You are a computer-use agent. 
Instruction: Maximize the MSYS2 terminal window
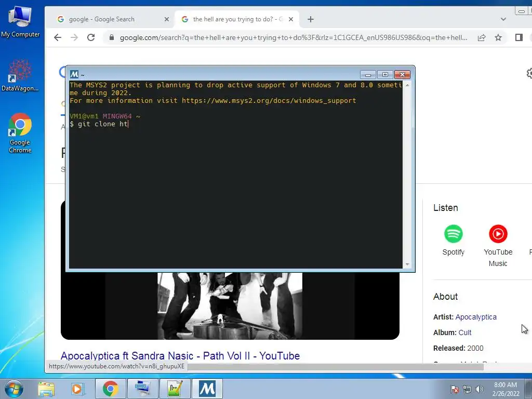385,75
